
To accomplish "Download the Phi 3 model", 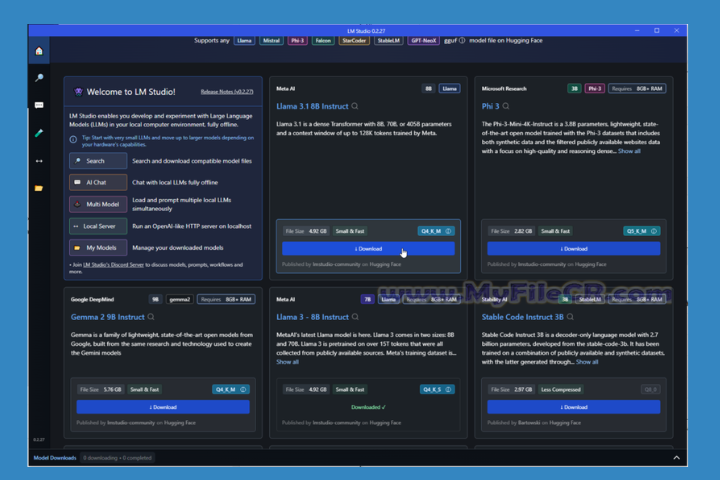I will (x=574, y=248).
